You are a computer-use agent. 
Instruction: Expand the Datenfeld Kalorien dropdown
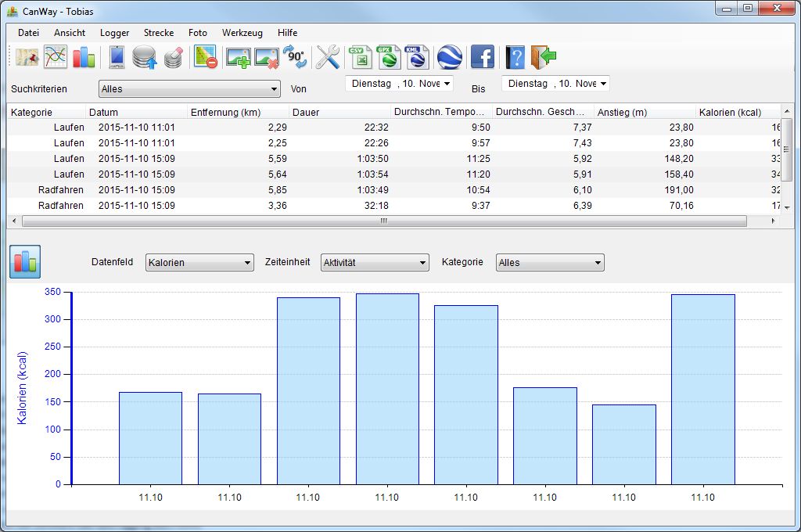tap(199, 263)
